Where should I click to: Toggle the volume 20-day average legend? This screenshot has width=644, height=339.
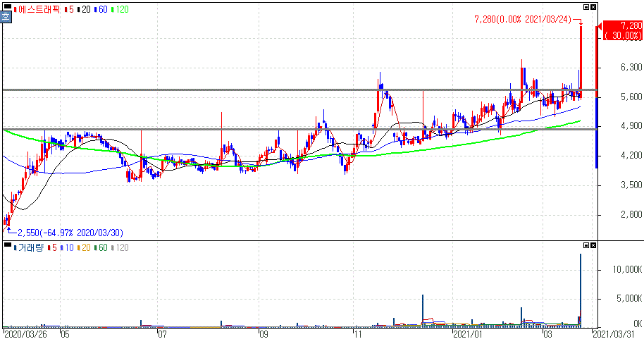(x=84, y=248)
